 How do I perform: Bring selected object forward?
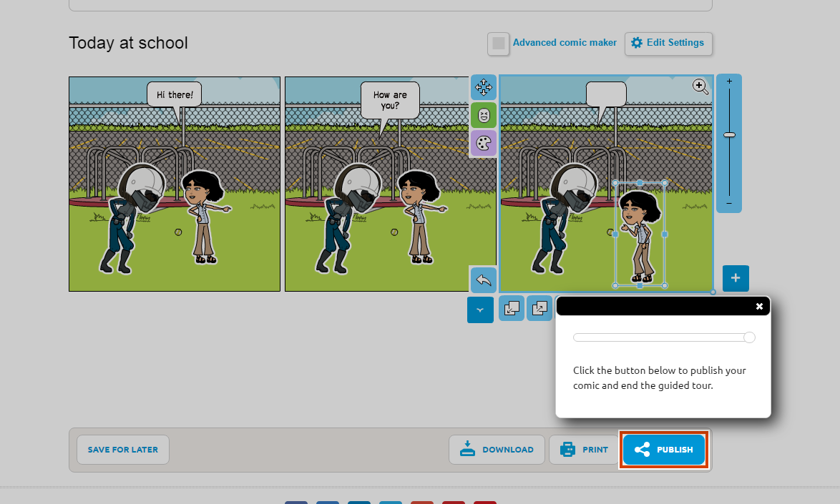[540, 308]
